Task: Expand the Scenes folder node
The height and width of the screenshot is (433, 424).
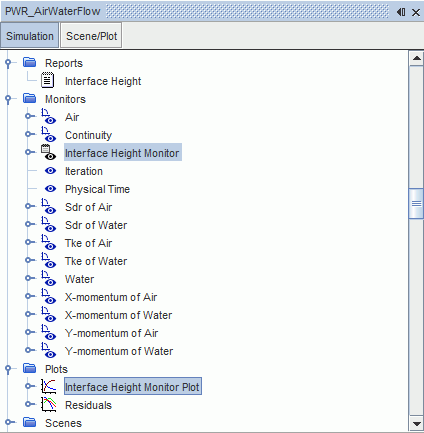Action: tap(9, 422)
